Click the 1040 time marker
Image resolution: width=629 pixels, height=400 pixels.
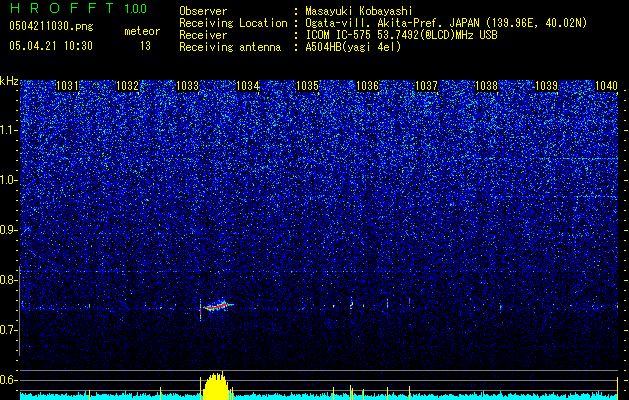[606, 86]
